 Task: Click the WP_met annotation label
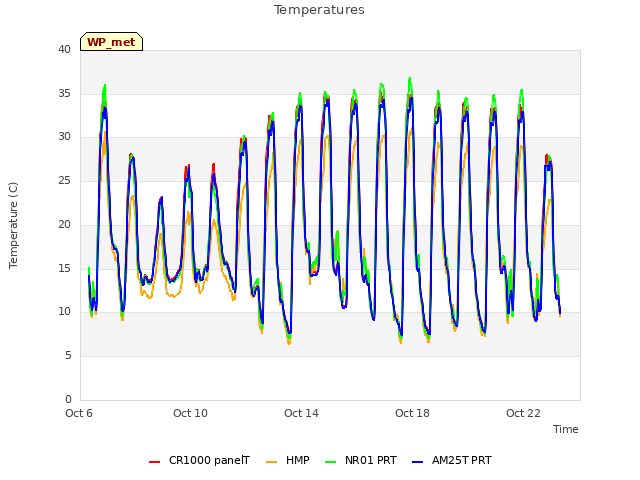111,42
